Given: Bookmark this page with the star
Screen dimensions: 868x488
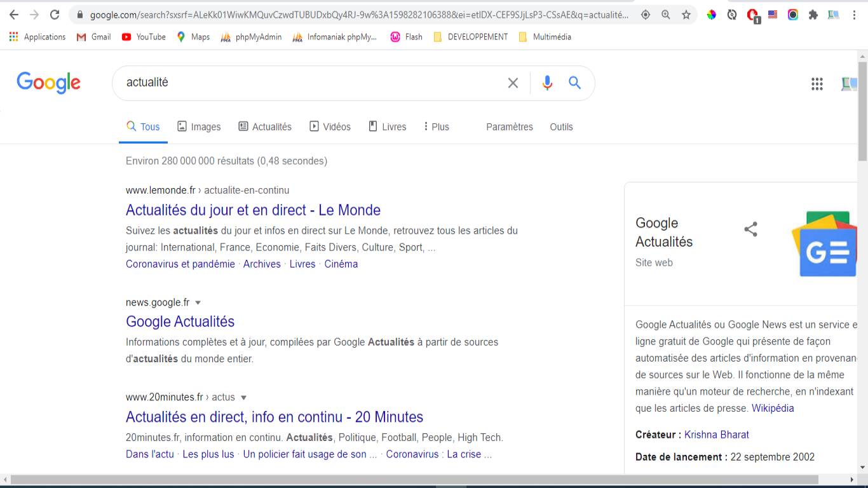Looking at the screenshot, I should click(686, 15).
